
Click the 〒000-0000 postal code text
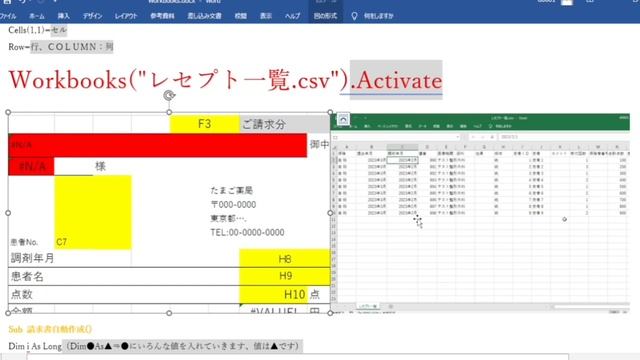click(233, 204)
